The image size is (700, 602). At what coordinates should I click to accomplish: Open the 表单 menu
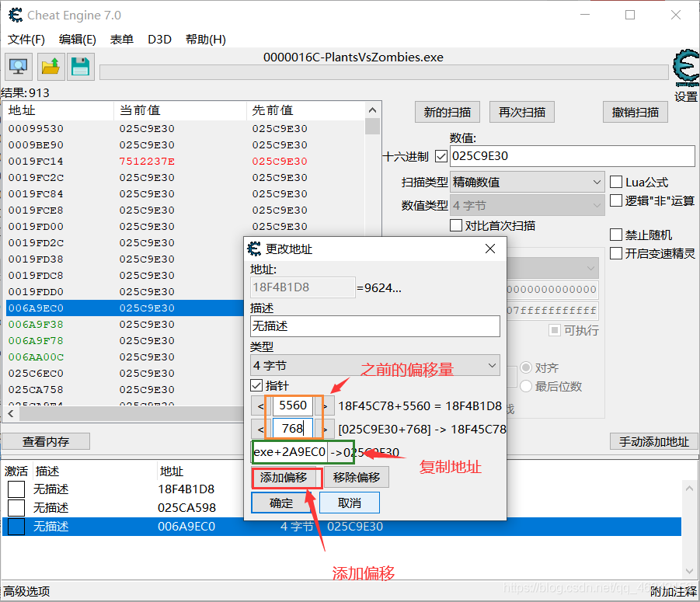pyautogui.click(x=122, y=40)
